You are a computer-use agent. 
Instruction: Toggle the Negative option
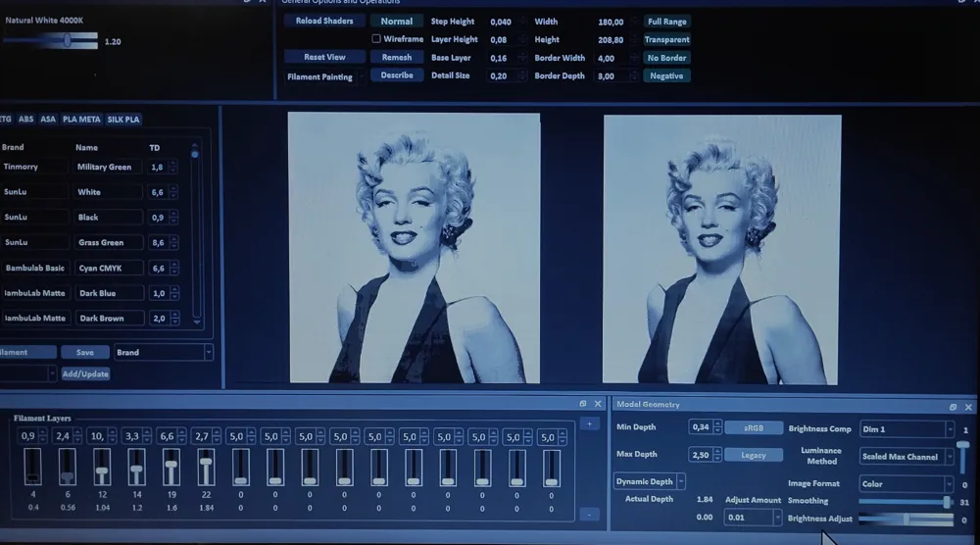coord(666,75)
